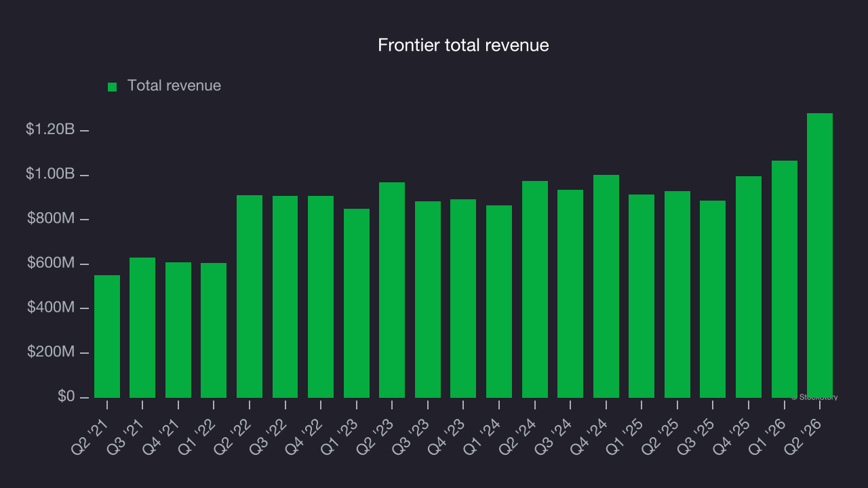Select the Q4 '25 revenue bar
Viewport: 868px width, 488px height.
click(749, 287)
